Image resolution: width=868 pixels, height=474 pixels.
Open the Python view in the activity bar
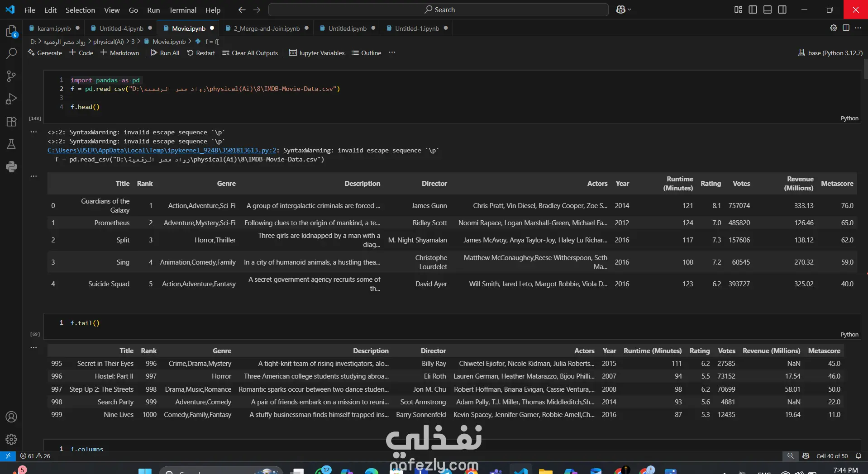[11, 166]
